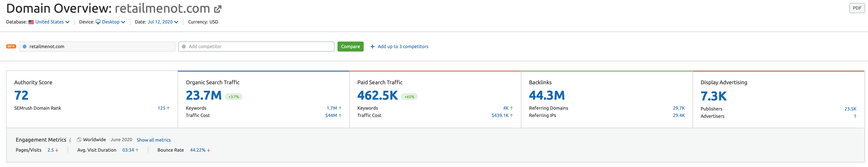The image size is (868, 167).
Task: Select the Backlinks card heading
Action: [x=540, y=82]
